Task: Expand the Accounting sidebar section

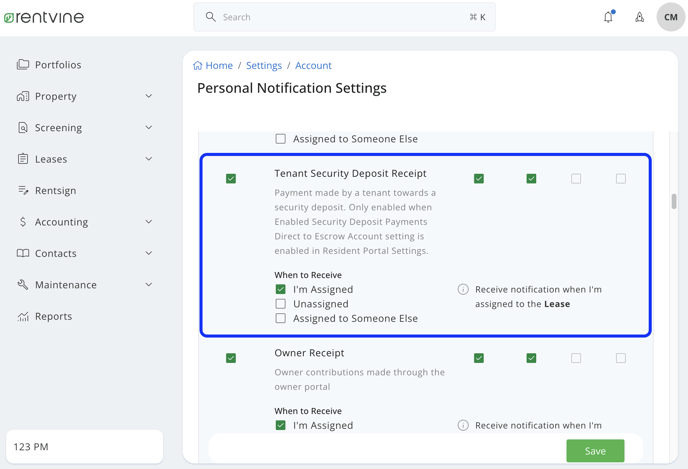Action: (149, 222)
